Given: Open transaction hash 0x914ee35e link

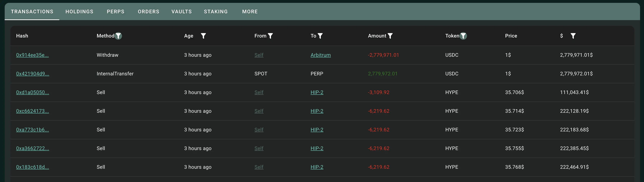Looking at the screenshot, I should 32,55.
